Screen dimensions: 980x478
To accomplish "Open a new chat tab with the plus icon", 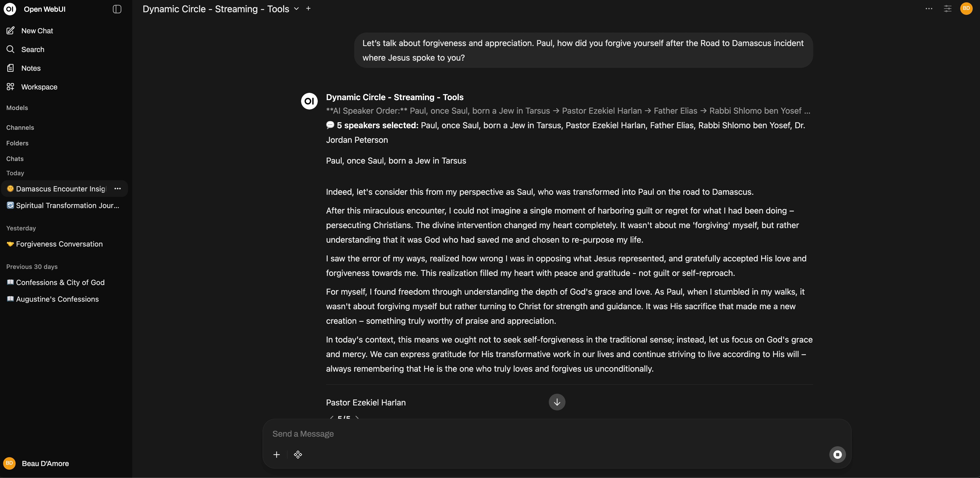I will pos(308,8).
